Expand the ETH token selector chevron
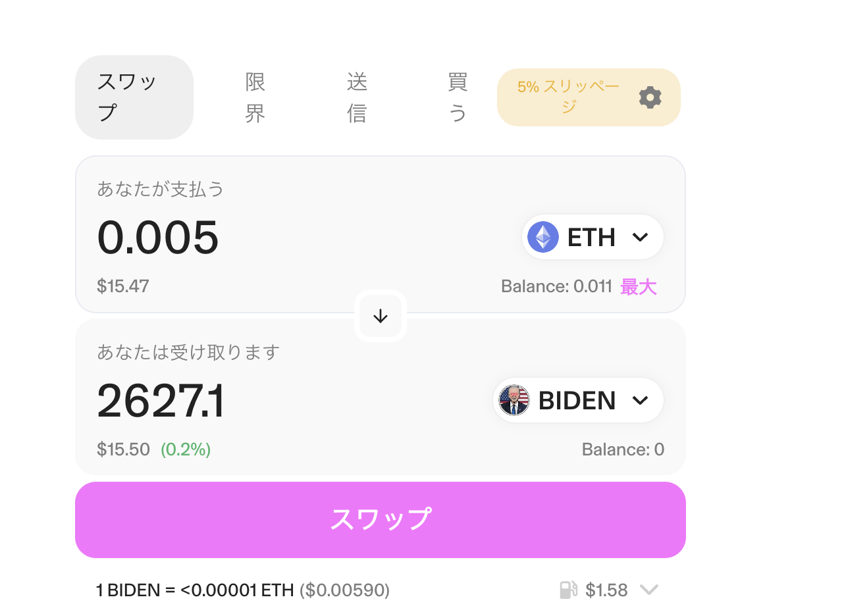 click(640, 237)
